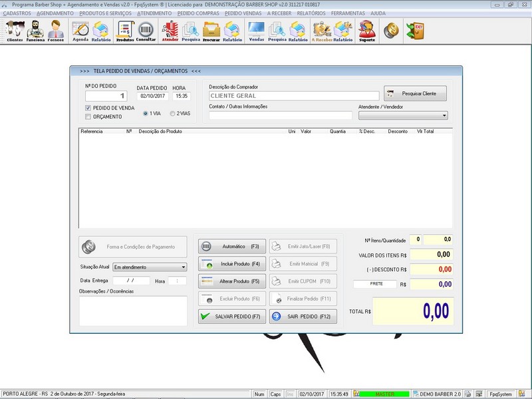532x399 pixels.
Task: Open the PEDIDO VENDAS menu
Action: (x=243, y=13)
